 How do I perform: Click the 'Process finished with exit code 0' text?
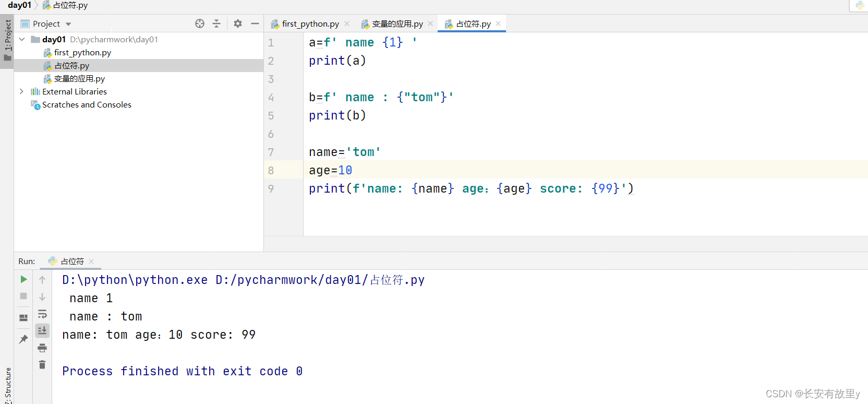[x=182, y=371]
